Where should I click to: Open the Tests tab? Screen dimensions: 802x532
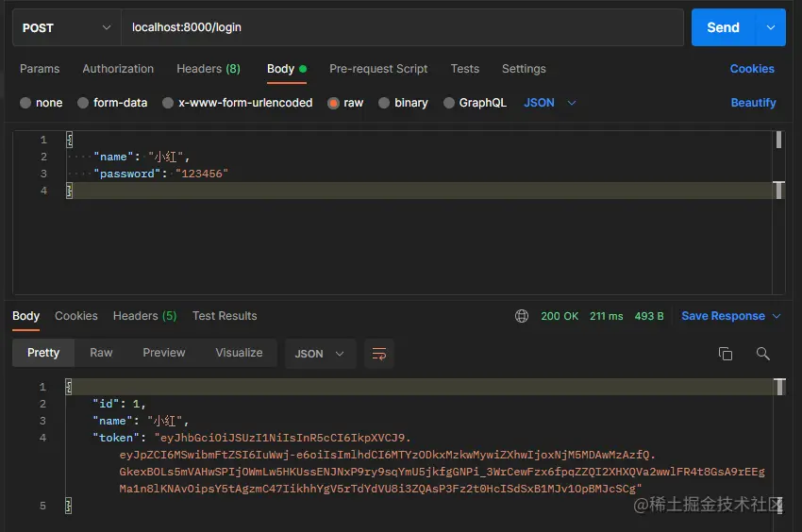pyautogui.click(x=465, y=69)
